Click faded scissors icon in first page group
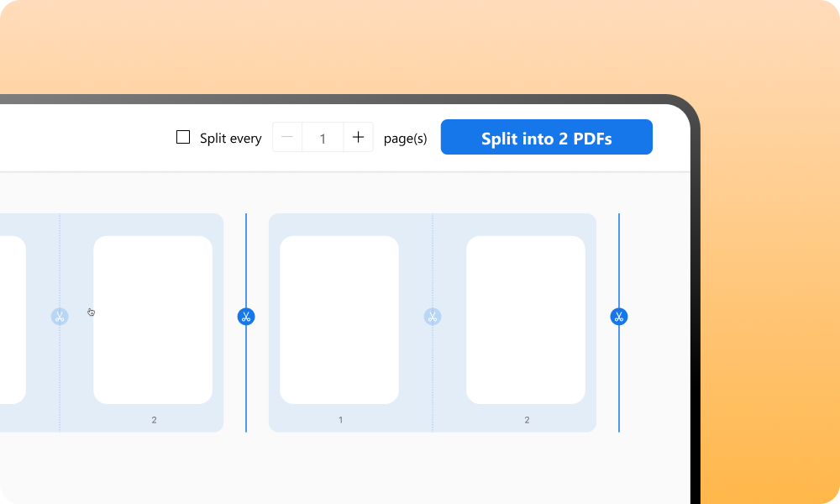The height and width of the screenshot is (504, 840). pos(60,317)
